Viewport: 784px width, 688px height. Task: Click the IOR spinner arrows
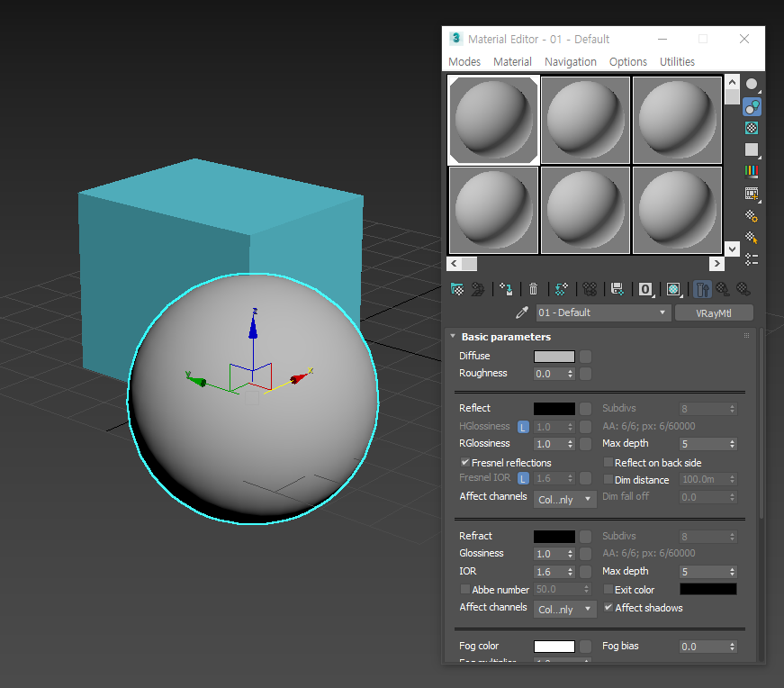[x=570, y=572]
